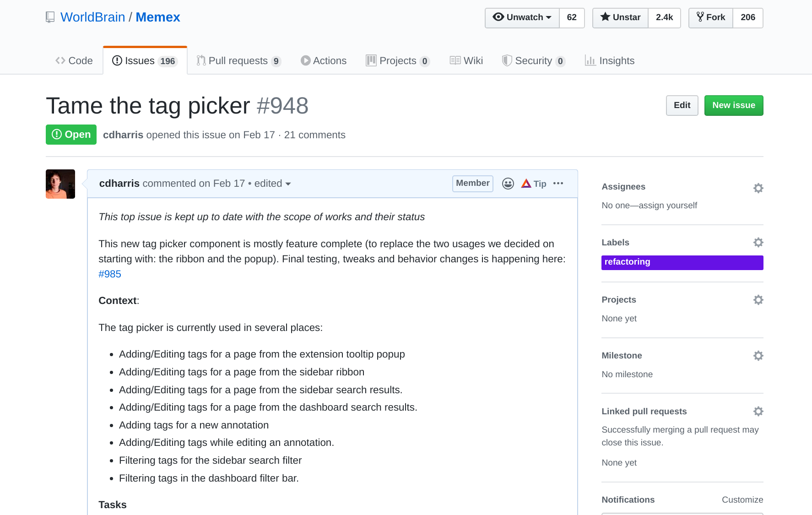Click the 'Adding tags for a new annotation' line
This screenshot has width=812, height=515.
(x=194, y=425)
